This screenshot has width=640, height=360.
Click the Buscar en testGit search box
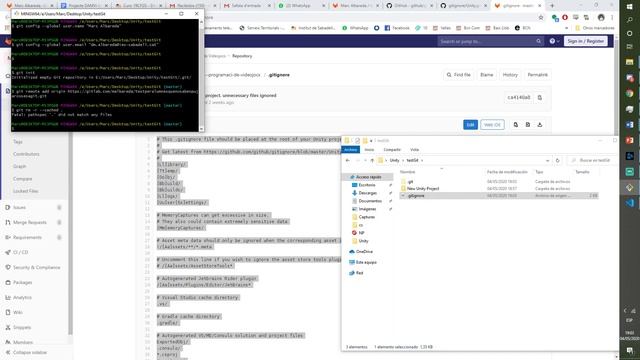tap(591, 160)
